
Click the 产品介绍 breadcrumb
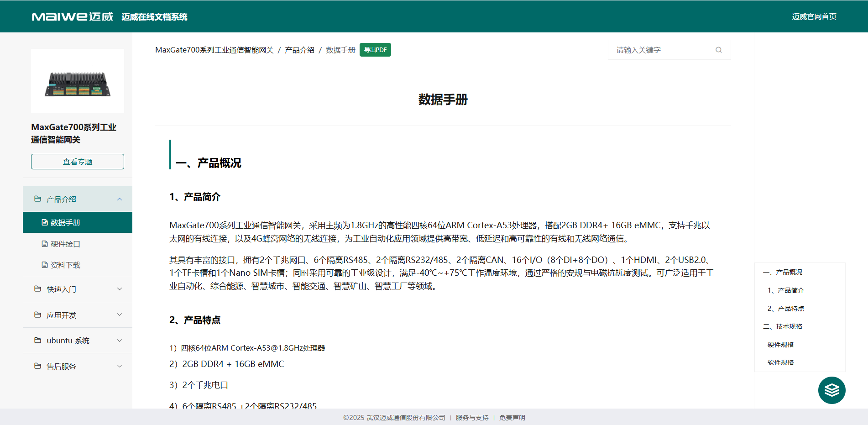(299, 50)
